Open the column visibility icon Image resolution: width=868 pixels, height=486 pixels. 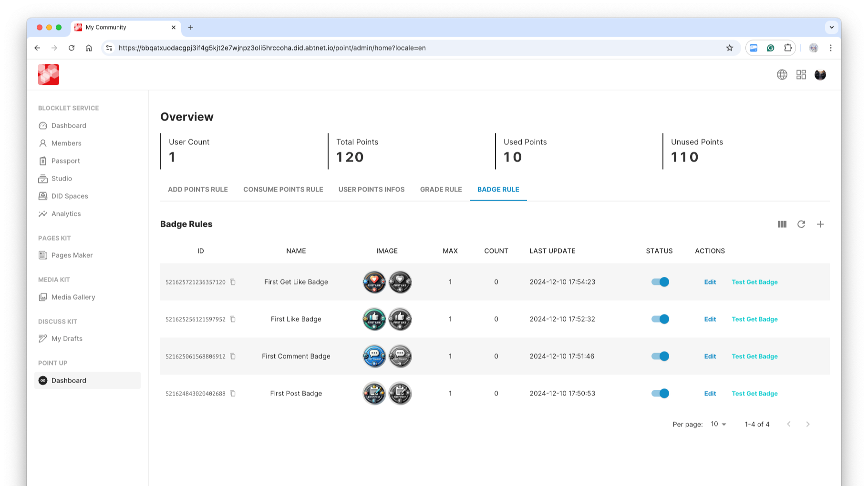click(x=782, y=224)
